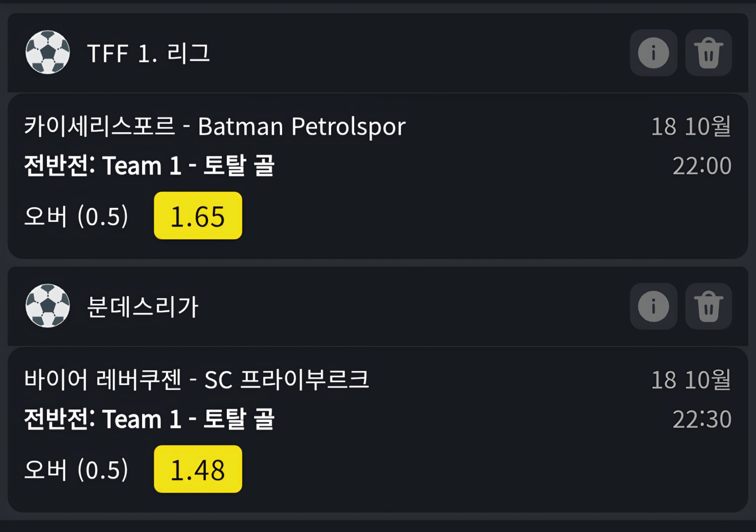Viewport: 756px width, 532px height.
Task: Click the 22:30 kickoff time
Action: coord(702,419)
